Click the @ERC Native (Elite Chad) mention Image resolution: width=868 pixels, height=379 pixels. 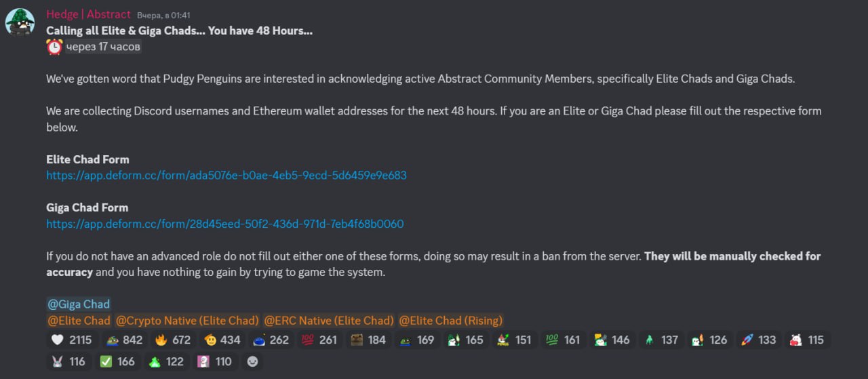(x=329, y=320)
